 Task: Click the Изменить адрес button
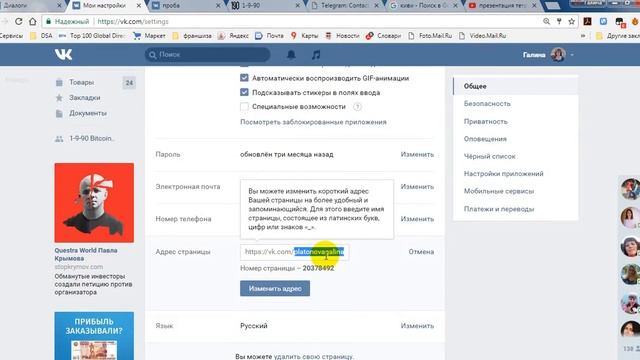point(275,289)
